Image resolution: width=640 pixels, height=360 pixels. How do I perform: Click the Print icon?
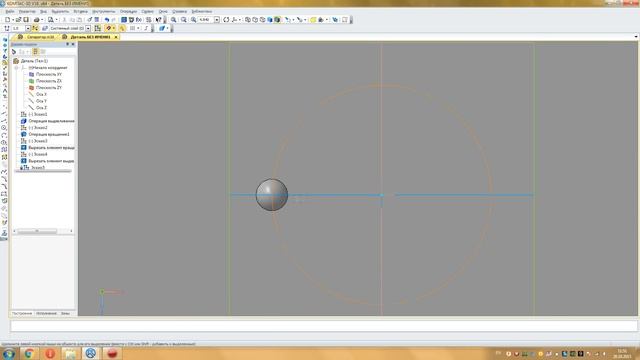pyautogui.click(x=36, y=20)
